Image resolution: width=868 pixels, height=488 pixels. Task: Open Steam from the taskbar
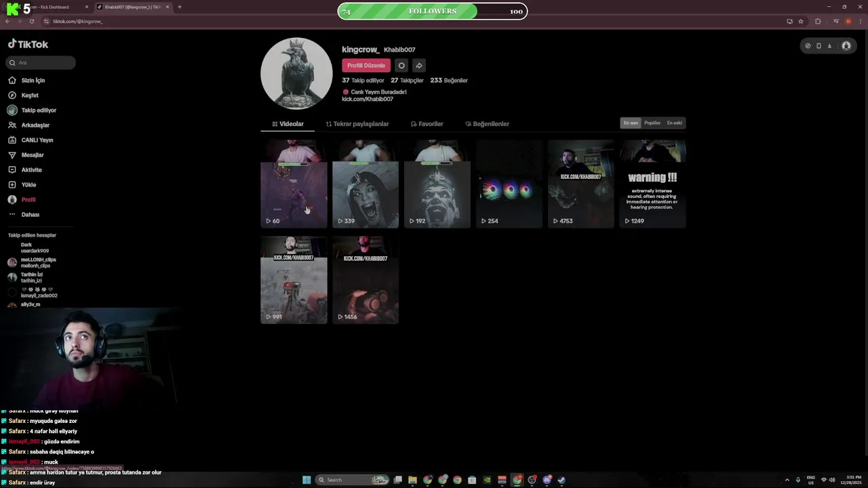point(561,480)
